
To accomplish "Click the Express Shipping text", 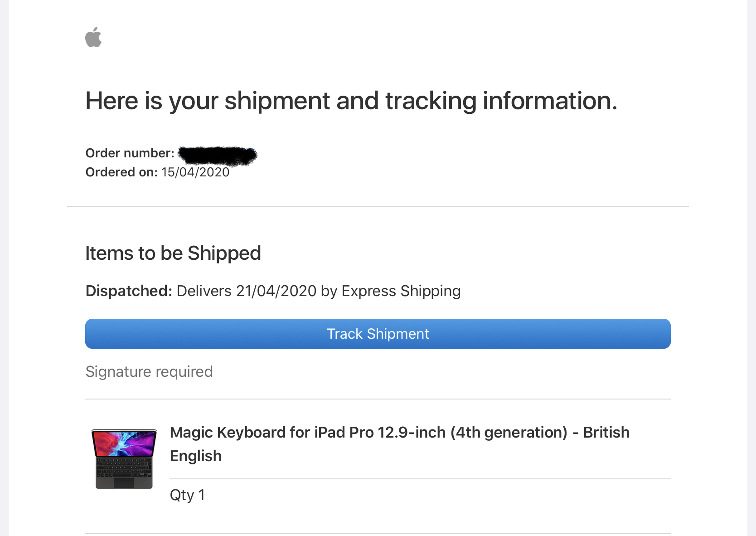I will 401,291.
